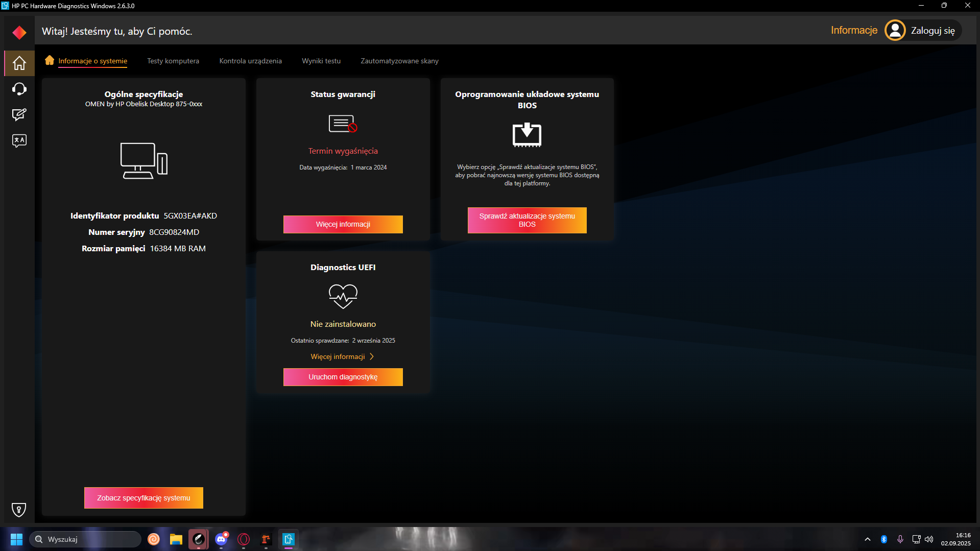
Task: Open Więcej informacji link under Diagnostics UEFI
Action: [343, 356]
